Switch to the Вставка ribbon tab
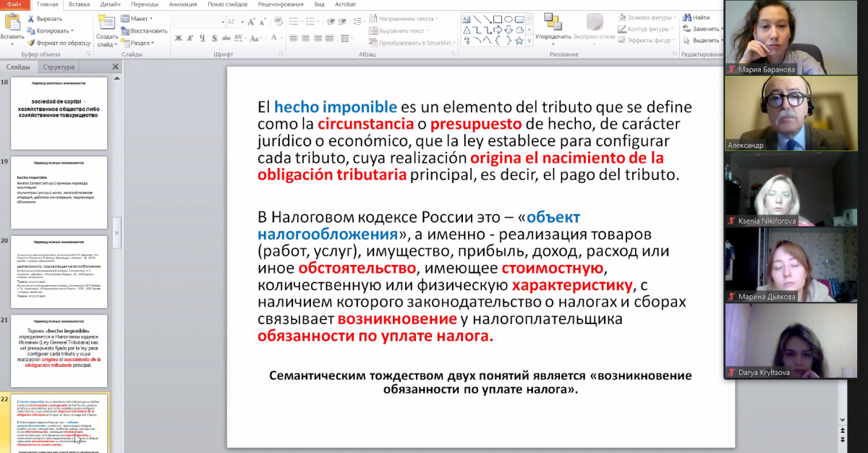 [x=79, y=4]
